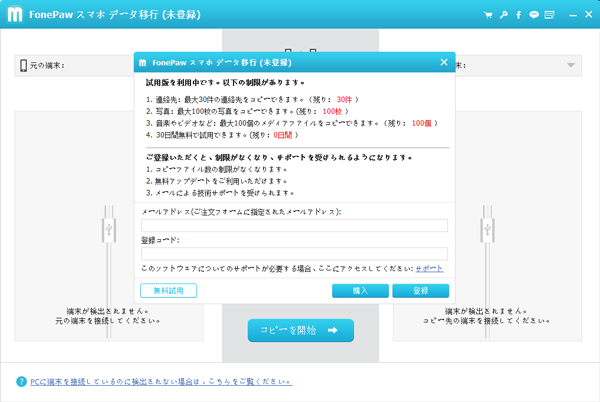The image size is (600, 402).
Task: Click the speech bubble feedback icon
Action: [534, 15]
